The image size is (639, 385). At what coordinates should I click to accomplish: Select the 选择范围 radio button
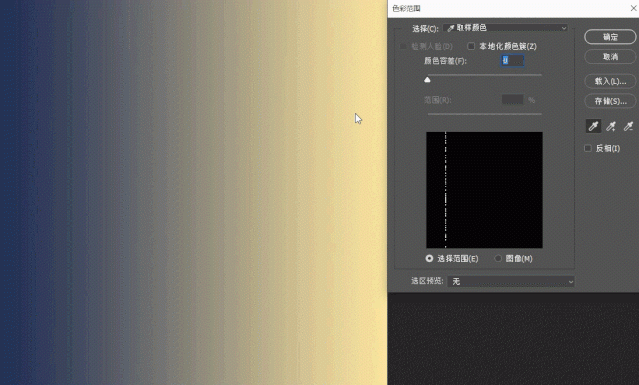(x=429, y=258)
